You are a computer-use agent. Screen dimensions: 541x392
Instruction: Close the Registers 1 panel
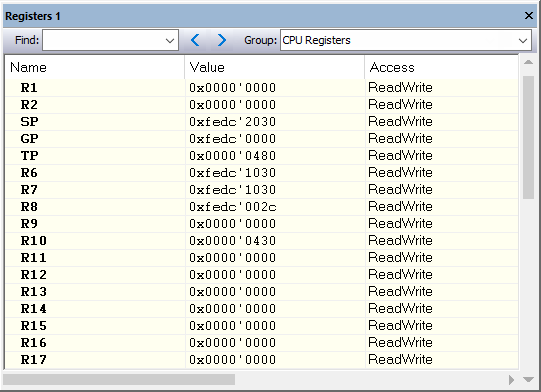pyautogui.click(x=529, y=16)
